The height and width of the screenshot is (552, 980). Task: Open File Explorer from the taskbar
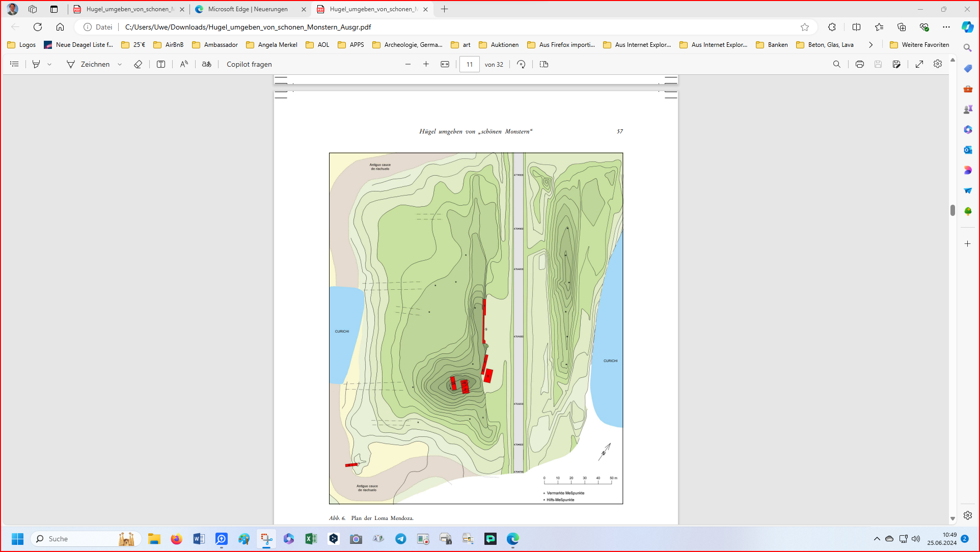pos(154,539)
